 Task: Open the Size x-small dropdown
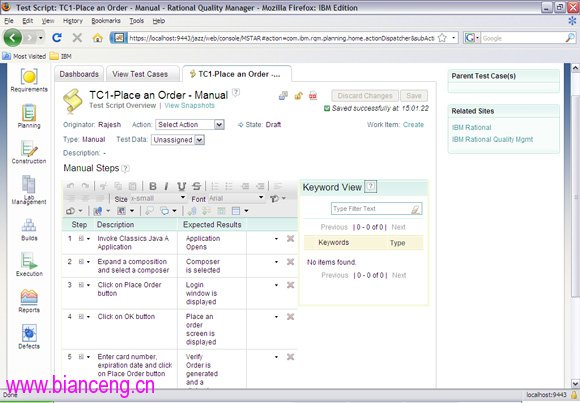click(x=158, y=198)
